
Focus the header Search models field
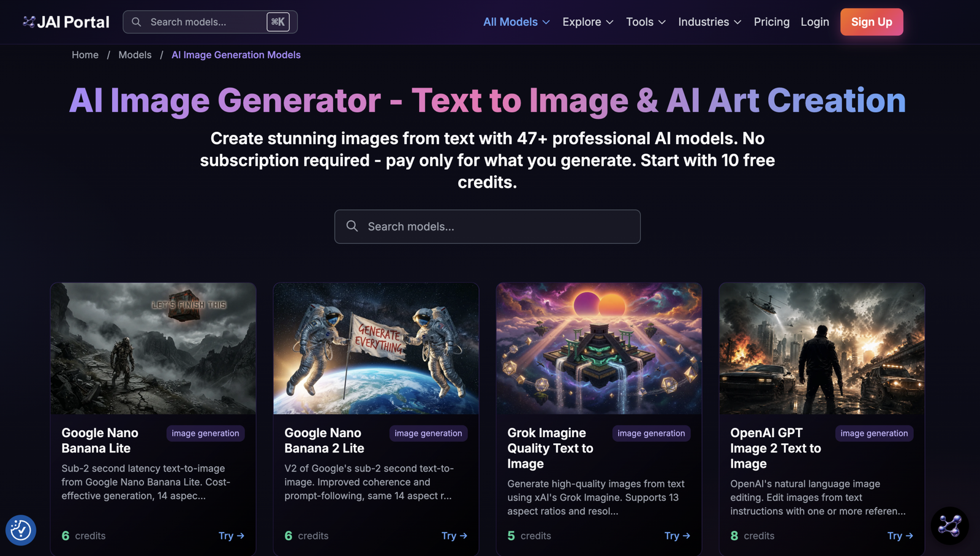coord(210,22)
